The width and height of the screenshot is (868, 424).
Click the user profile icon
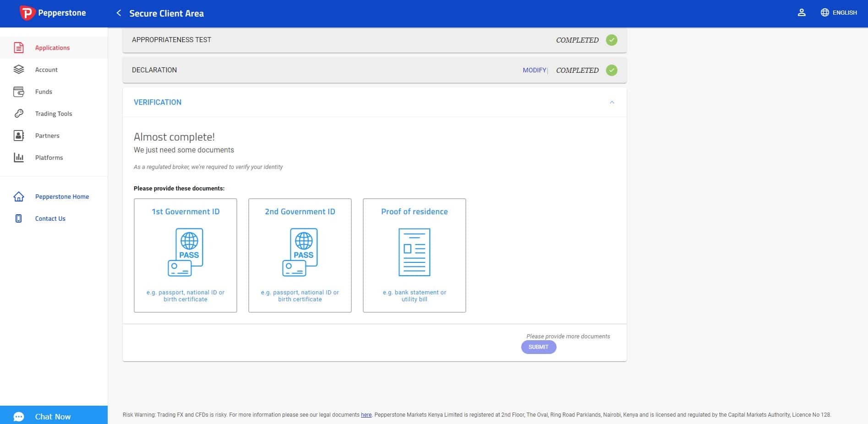tap(802, 13)
